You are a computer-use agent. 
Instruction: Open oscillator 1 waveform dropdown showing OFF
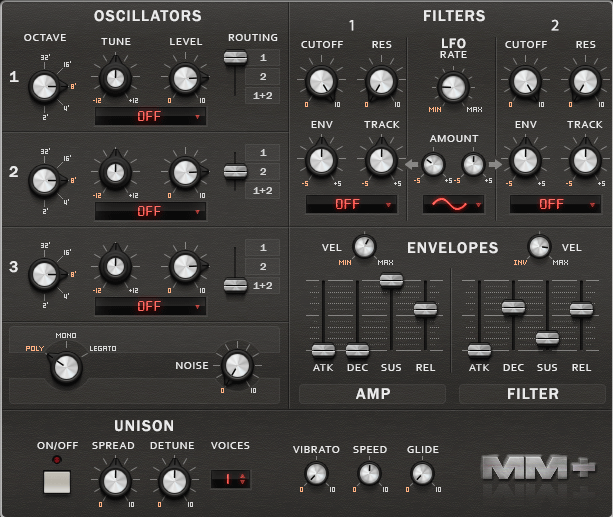click(x=151, y=116)
